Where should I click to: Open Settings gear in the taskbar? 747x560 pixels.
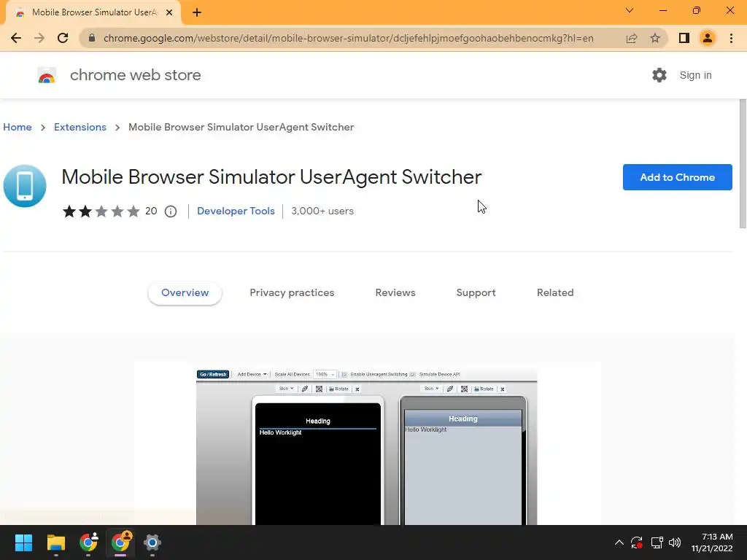coord(152,542)
